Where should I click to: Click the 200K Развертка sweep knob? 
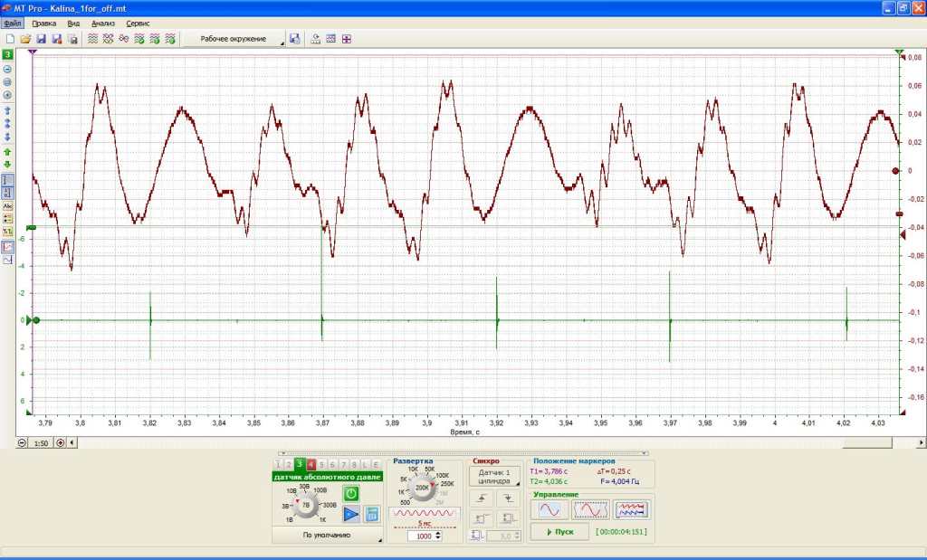(422, 488)
